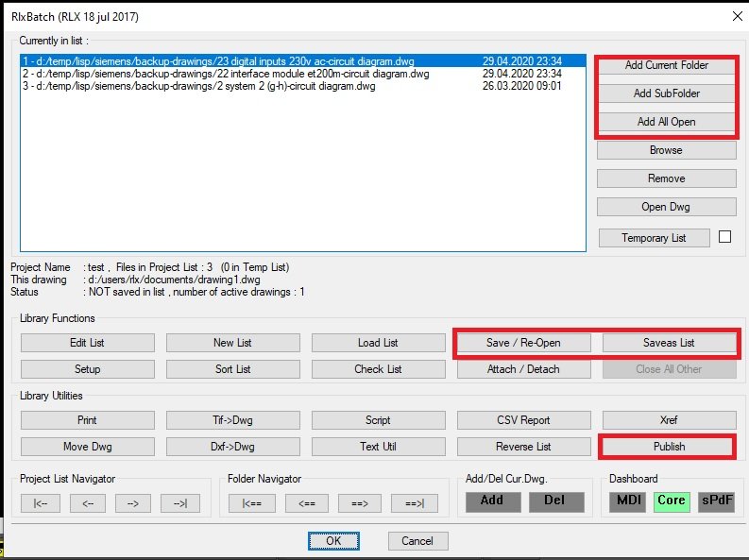
Task: Click Load List button
Action: click(x=379, y=343)
